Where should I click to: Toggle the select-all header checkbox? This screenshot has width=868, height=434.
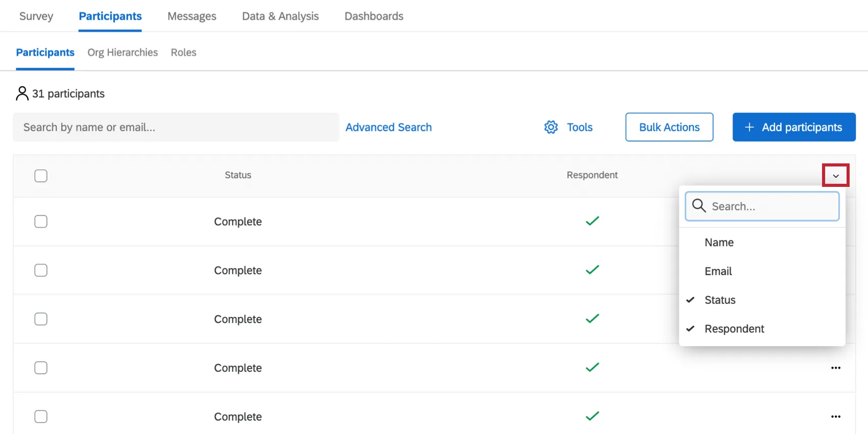point(41,176)
